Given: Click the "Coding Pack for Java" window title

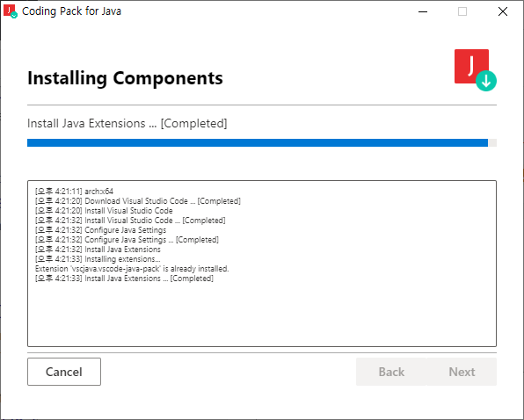Looking at the screenshot, I should click(x=71, y=11).
